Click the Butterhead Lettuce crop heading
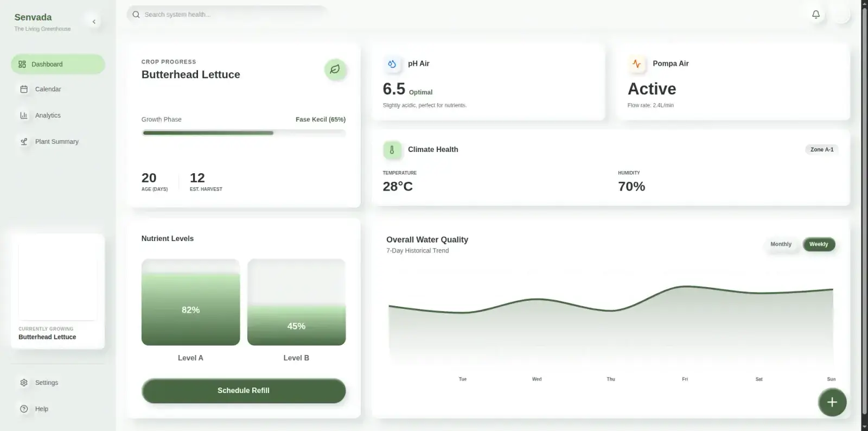Screen dimensions: 868x431 pyautogui.click(x=191, y=74)
